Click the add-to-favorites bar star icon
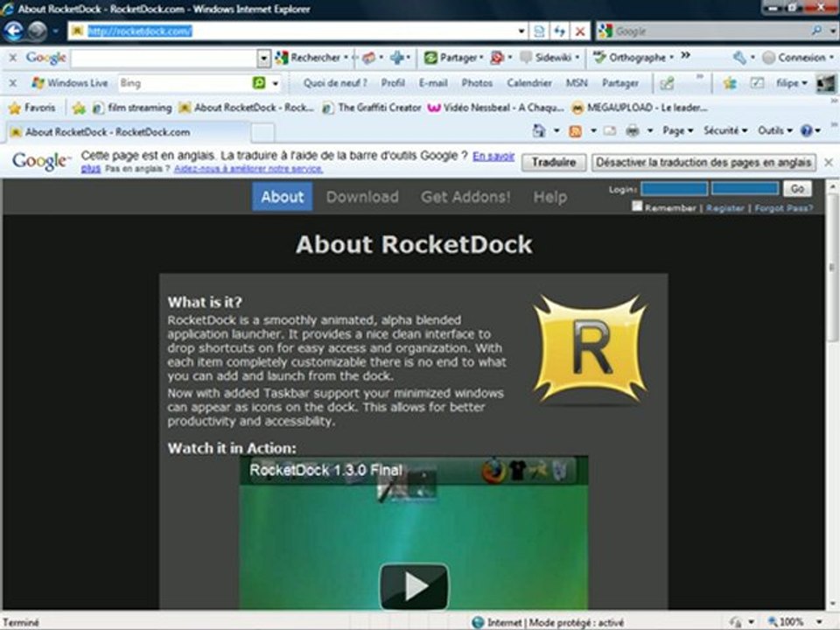This screenshot has height=630, width=840. (x=79, y=108)
